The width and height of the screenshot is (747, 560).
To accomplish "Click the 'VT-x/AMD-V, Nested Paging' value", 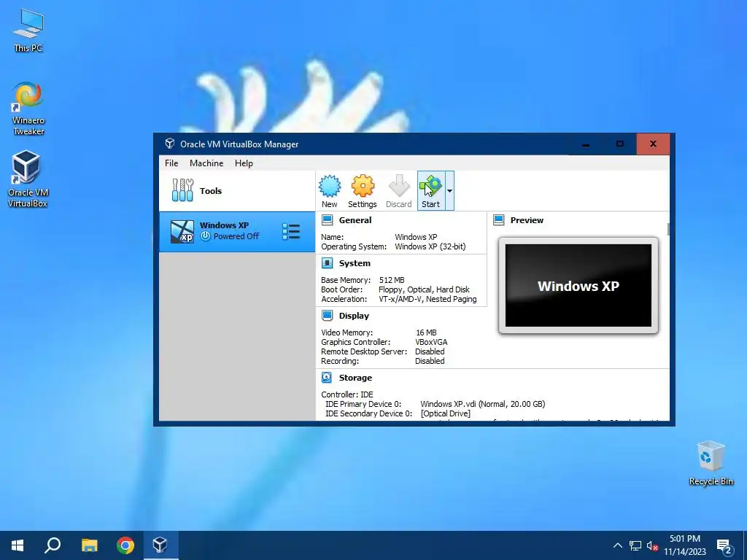I will coord(427,299).
